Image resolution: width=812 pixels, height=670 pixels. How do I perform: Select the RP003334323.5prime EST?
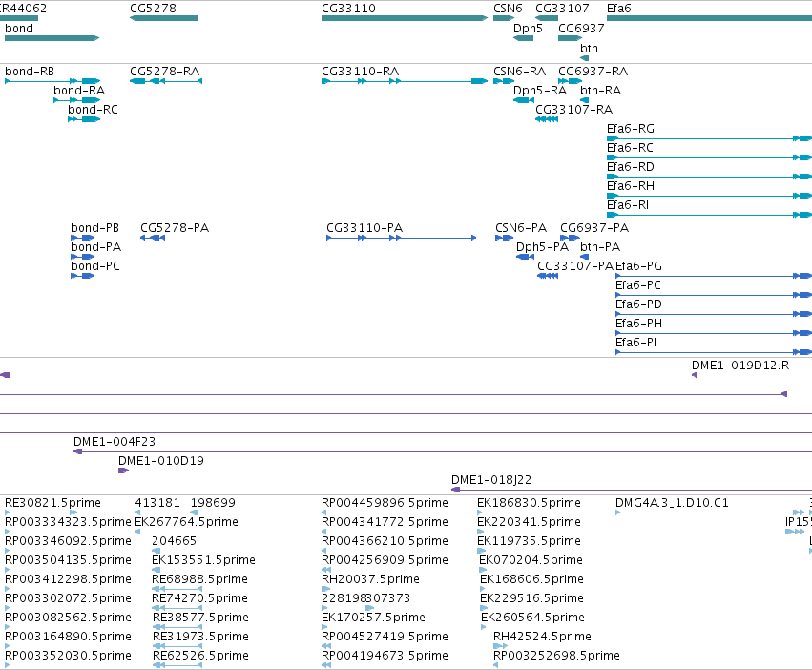(68, 522)
